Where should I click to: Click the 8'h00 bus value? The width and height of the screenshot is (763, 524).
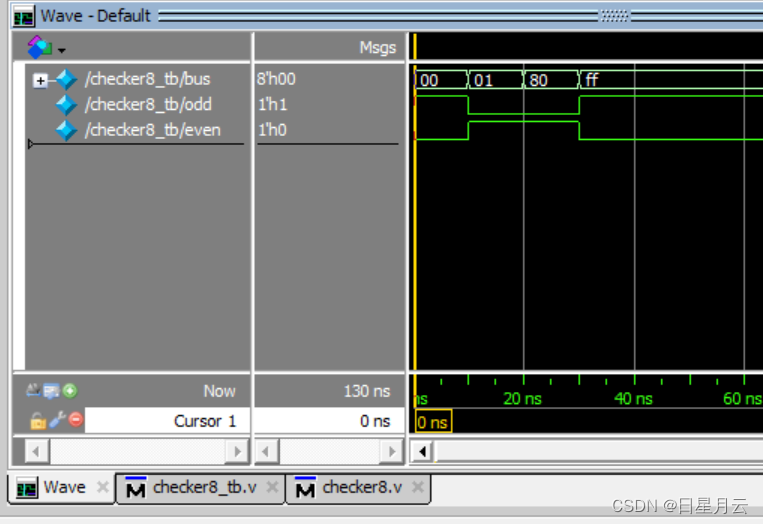[x=276, y=79]
